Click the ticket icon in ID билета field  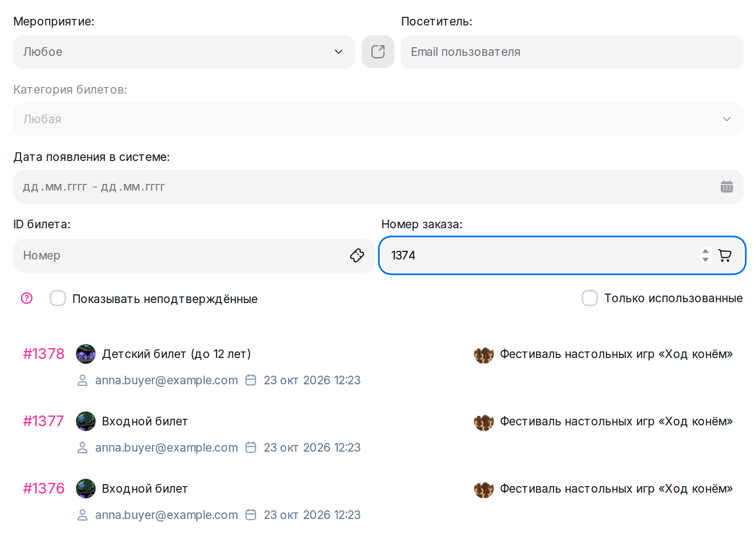coord(357,255)
